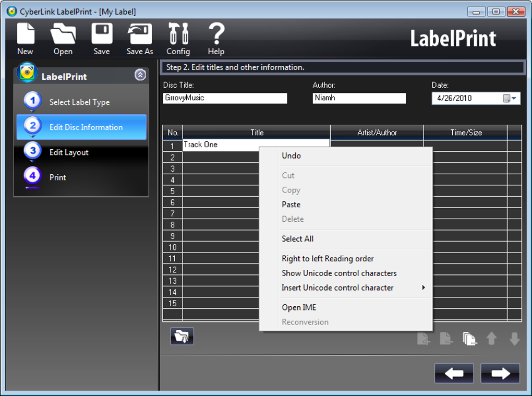This screenshot has width=532, height=396.
Task: Click the import media folder icon
Action: [182, 337]
